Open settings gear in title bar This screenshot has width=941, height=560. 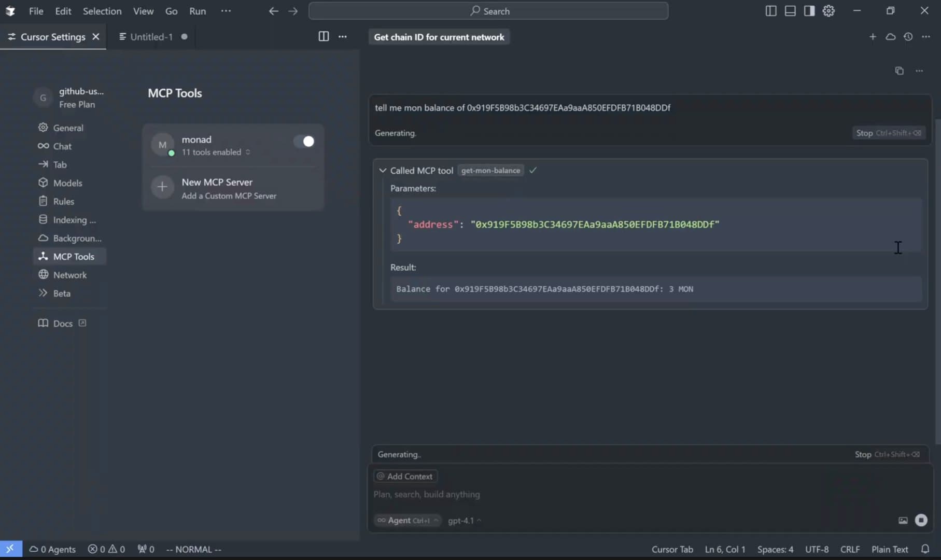coord(828,11)
